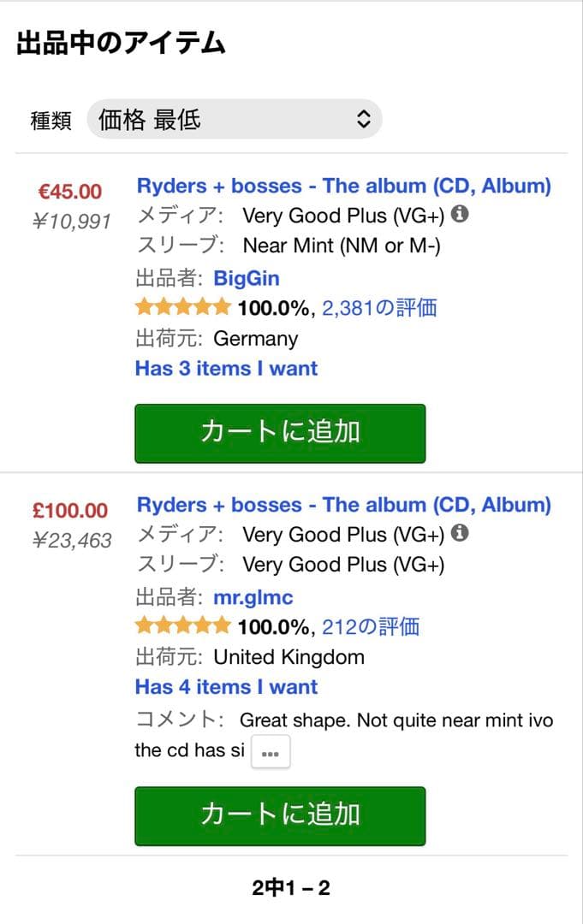Image resolution: width=583 pixels, height=924 pixels.
Task: Open mr.glmc's seller profile
Action: coord(254,596)
